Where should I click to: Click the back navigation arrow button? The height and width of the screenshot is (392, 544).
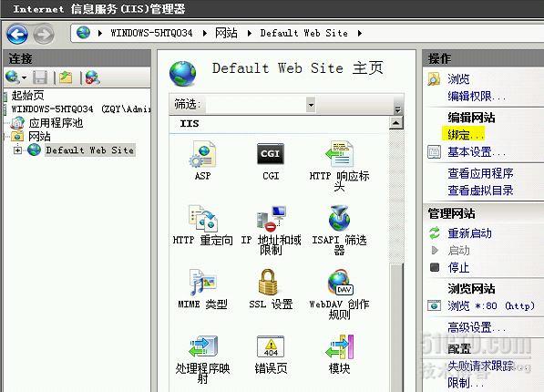tap(17, 34)
